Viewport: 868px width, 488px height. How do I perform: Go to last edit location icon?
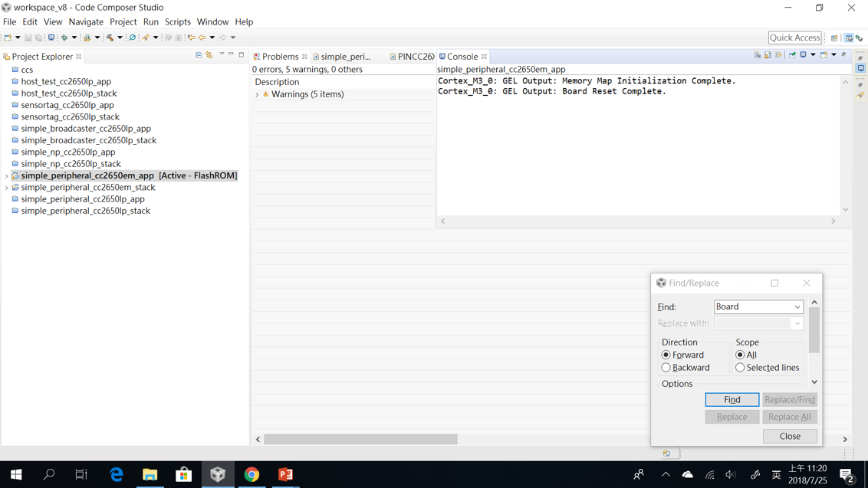(192, 38)
